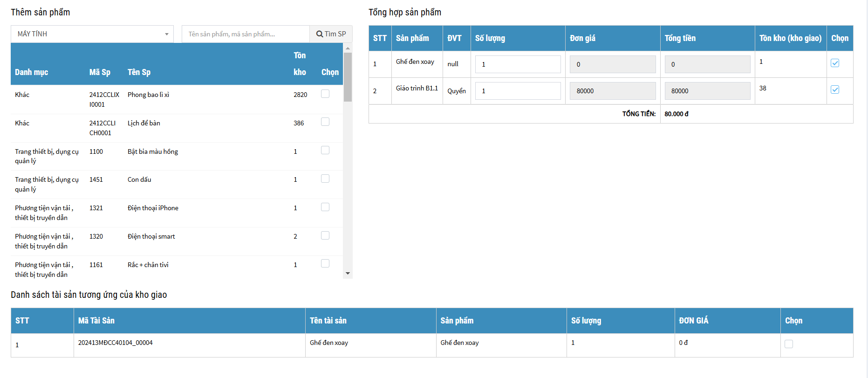Click the Tìm SP search button
The height and width of the screenshot is (378, 868).
click(x=331, y=34)
